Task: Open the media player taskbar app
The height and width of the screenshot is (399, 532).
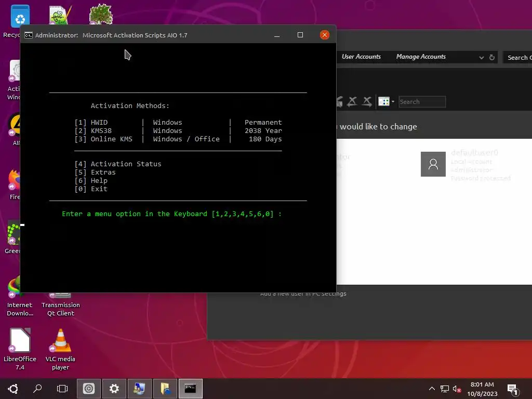Action: (x=88, y=389)
